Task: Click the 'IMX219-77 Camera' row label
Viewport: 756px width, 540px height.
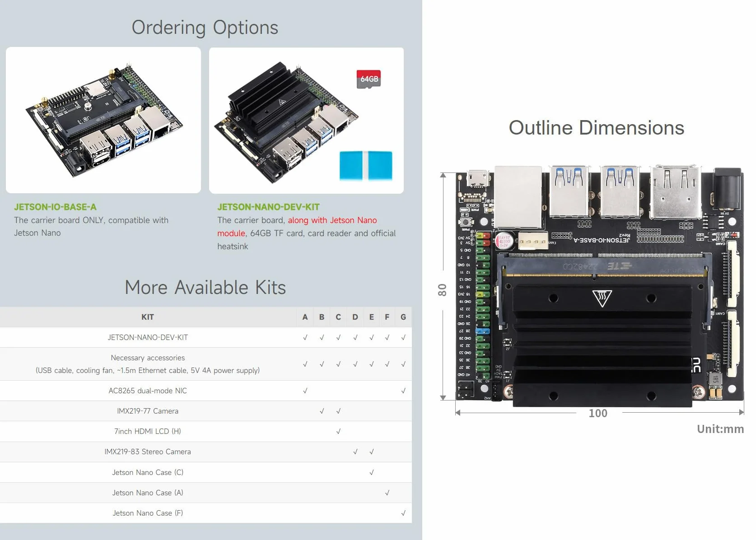Action: [x=148, y=411]
